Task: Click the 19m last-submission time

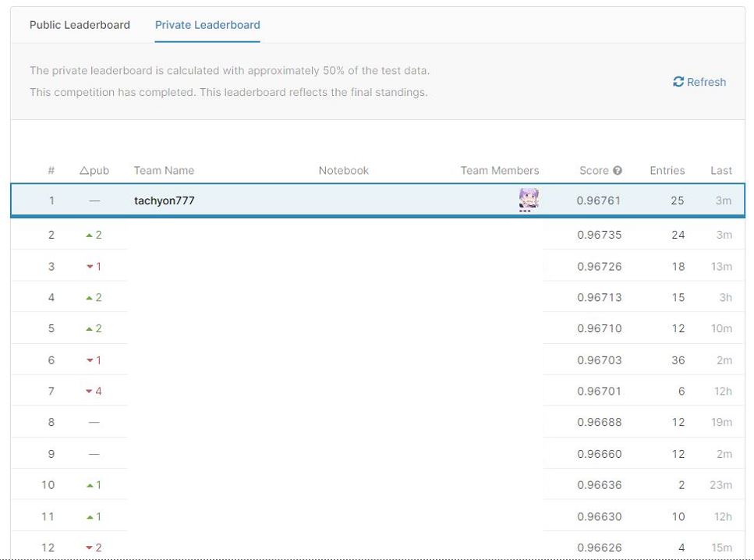Action: click(722, 423)
